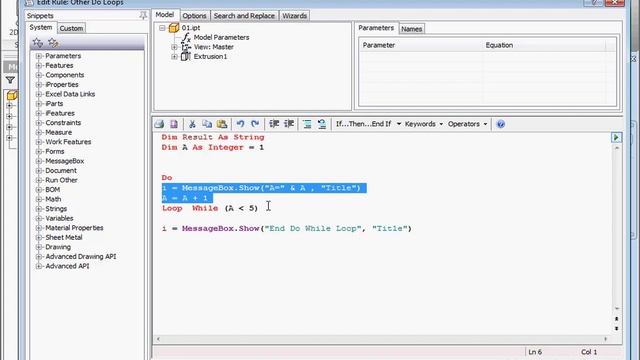Click the 'End Do While Loop' MessageBox line

coord(287,229)
